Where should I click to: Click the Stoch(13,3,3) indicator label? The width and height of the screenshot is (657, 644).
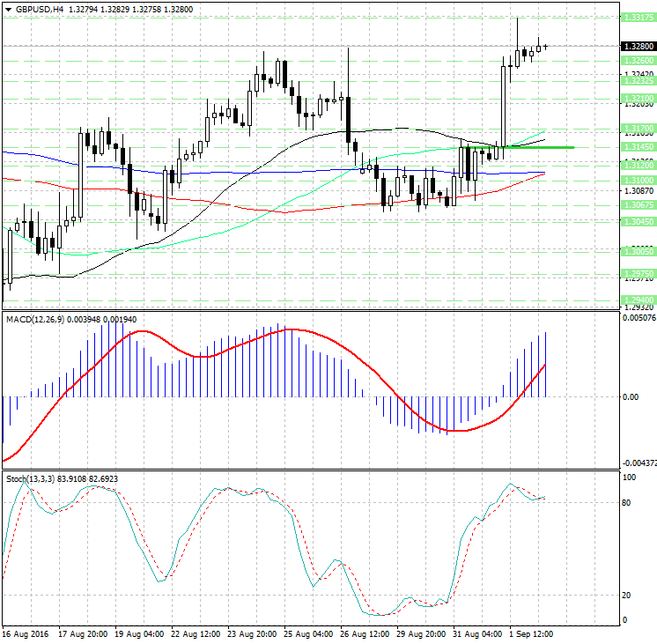30,478
